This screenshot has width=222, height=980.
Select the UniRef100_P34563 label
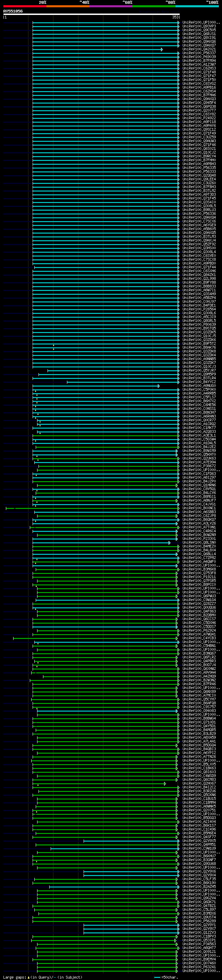[199, 944]
